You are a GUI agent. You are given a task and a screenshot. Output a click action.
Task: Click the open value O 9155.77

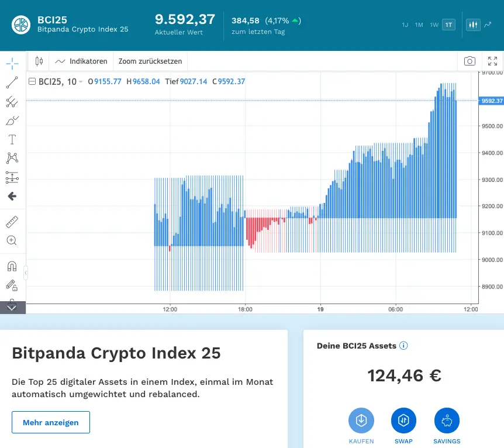105,82
